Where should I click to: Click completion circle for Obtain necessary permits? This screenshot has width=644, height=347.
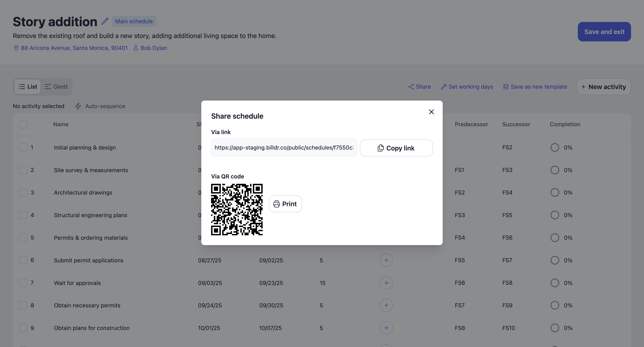555,305
